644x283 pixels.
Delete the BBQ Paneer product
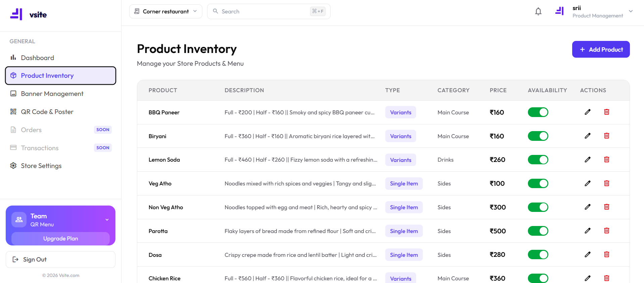[x=607, y=112]
